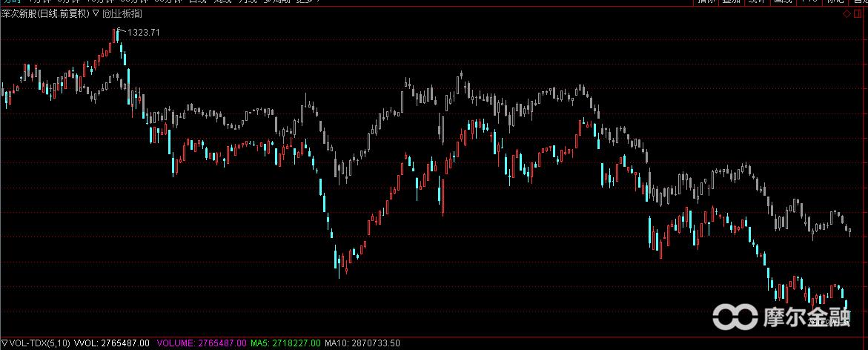This screenshot has width=868, height=350.
Task: Click the MA10: 2870733.50 value
Action: pos(362,343)
